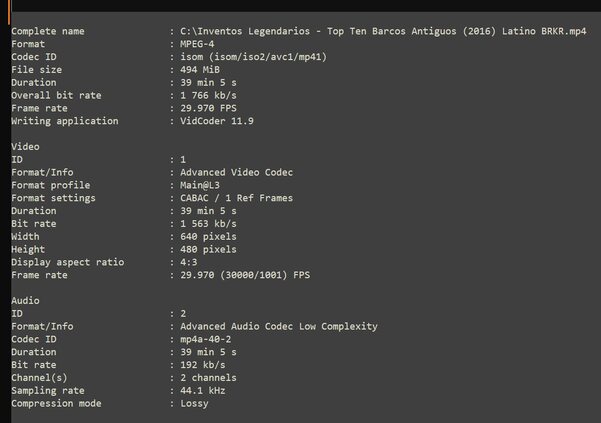Image resolution: width=601 pixels, height=423 pixels.
Task: Click the File size 494 MiB value
Action: pos(200,70)
